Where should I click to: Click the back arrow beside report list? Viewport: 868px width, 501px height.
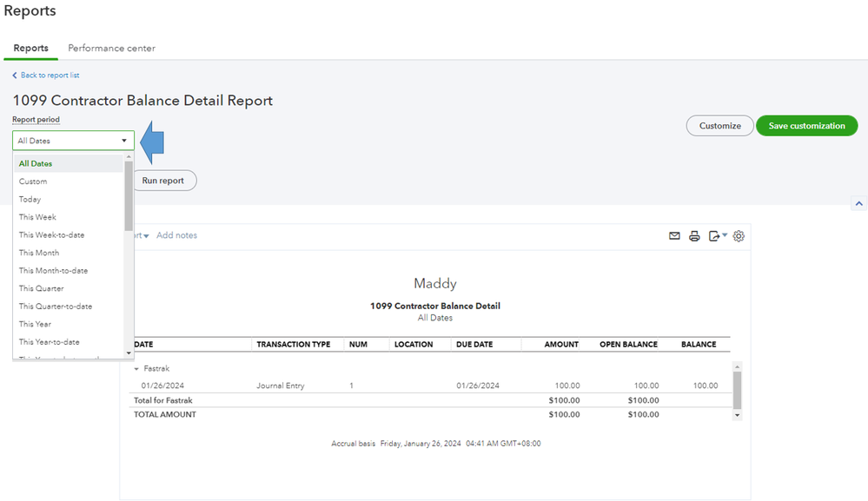click(15, 76)
